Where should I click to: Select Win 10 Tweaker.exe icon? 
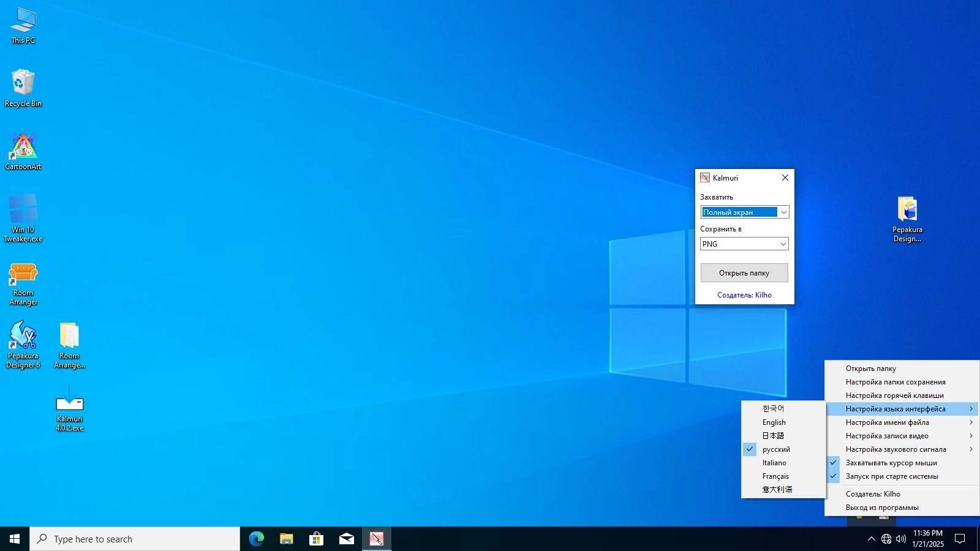23,218
